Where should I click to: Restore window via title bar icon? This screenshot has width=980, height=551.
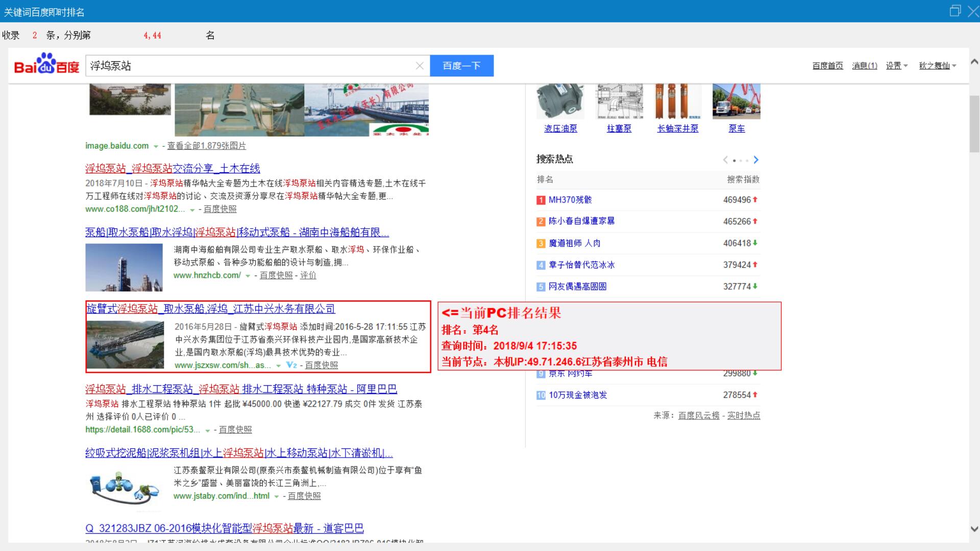[x=954, y=11]
